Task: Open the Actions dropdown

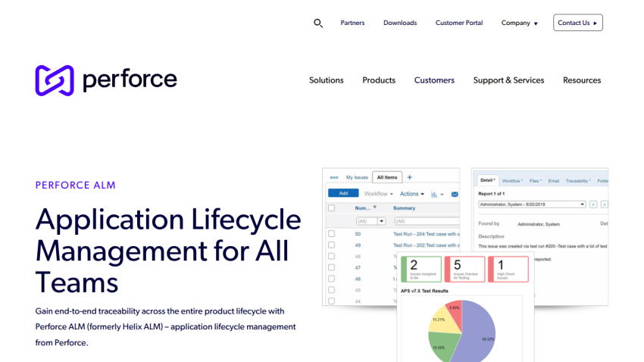Action: [x=412, y=194]
